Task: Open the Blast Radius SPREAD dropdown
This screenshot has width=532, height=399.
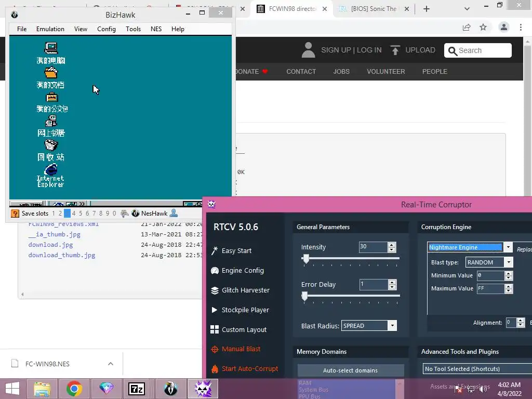Action: pyautogui.click(x=392, y=326)
